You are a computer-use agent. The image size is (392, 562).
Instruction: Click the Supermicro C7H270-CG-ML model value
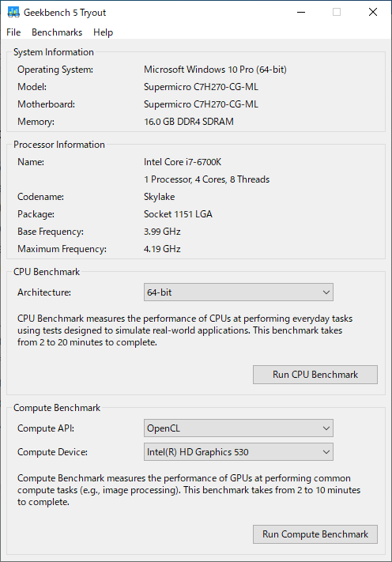pos(201,87)
